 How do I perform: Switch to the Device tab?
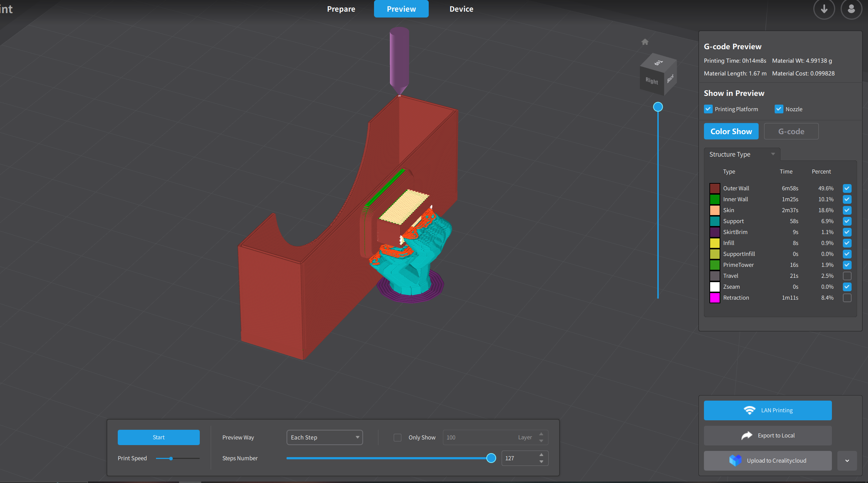(461, 9)
